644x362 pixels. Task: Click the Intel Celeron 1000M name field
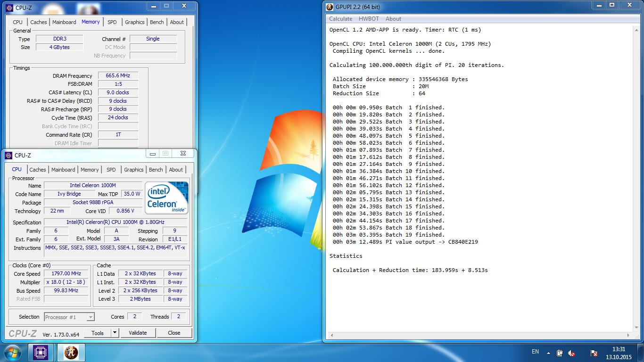click(x=93, y=185)
